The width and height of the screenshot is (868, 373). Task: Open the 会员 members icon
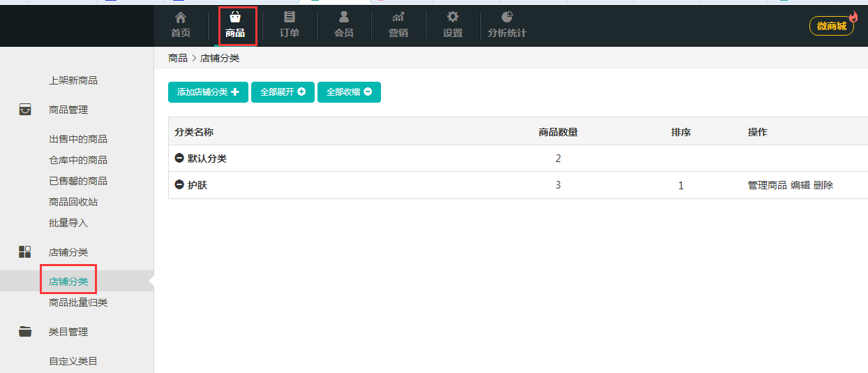[344, 17]
